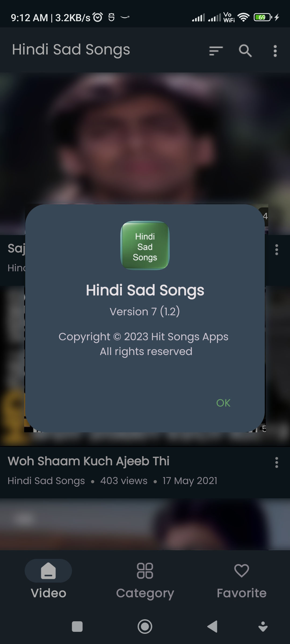
Task: Open options for Woh Shaam Kuch Ajeeb Thi
Action: pyautogui.click(x=277, y=463)
